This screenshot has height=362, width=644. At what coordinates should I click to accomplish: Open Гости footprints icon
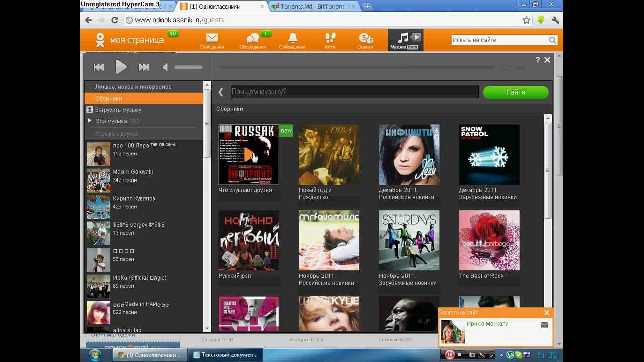330,40
